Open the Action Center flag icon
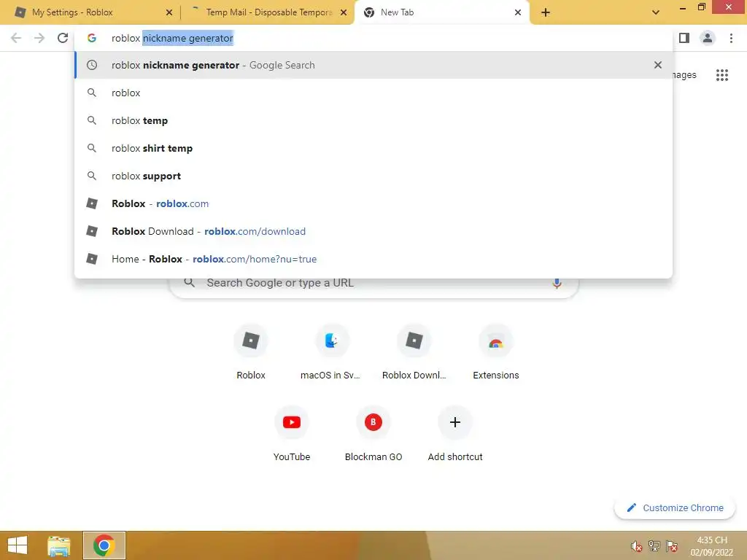The image size is (747, 560). 672,546
